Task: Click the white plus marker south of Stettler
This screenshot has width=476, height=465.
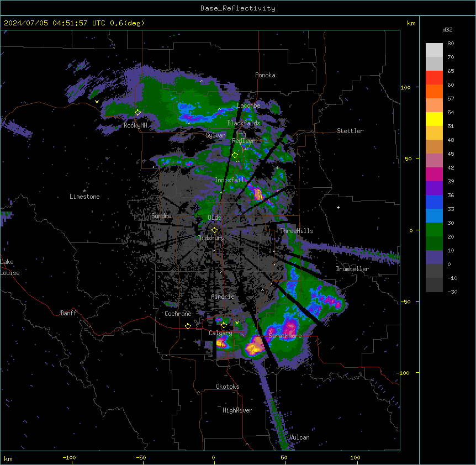Action: tap(338, 207)
